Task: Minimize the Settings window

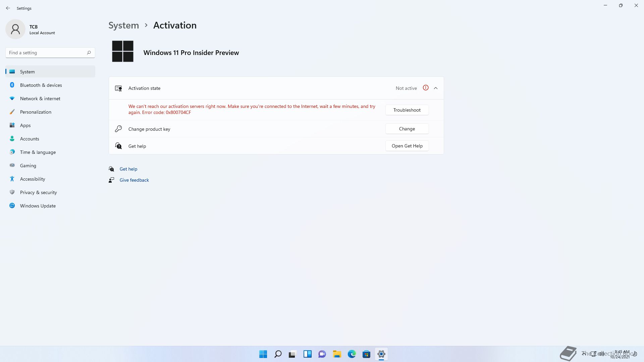Action: [x=605, y=5]
